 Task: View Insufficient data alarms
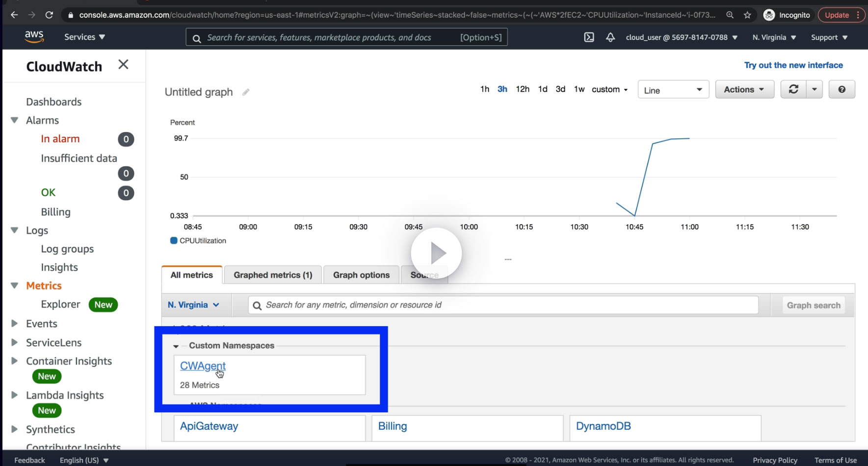pyautogui.click(x=79, y=158)
